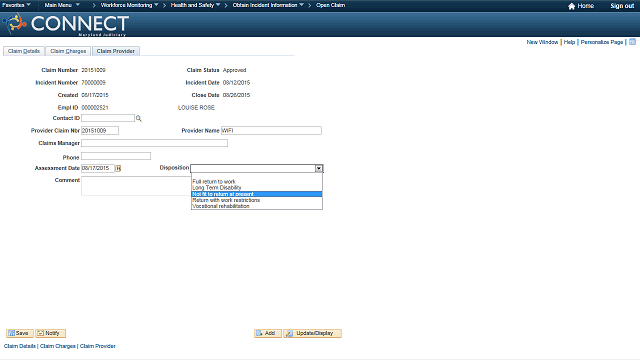Click the Notify button

(51, 333)
